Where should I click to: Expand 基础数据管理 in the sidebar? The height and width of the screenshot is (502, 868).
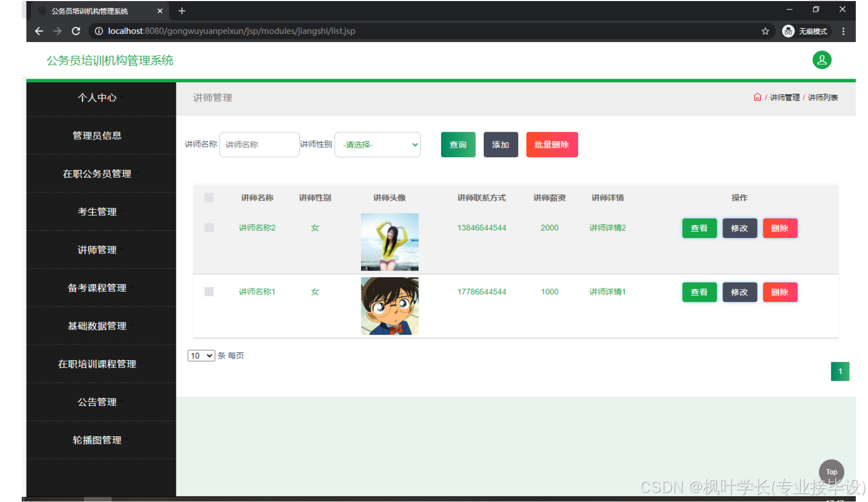tap(101, 326)
